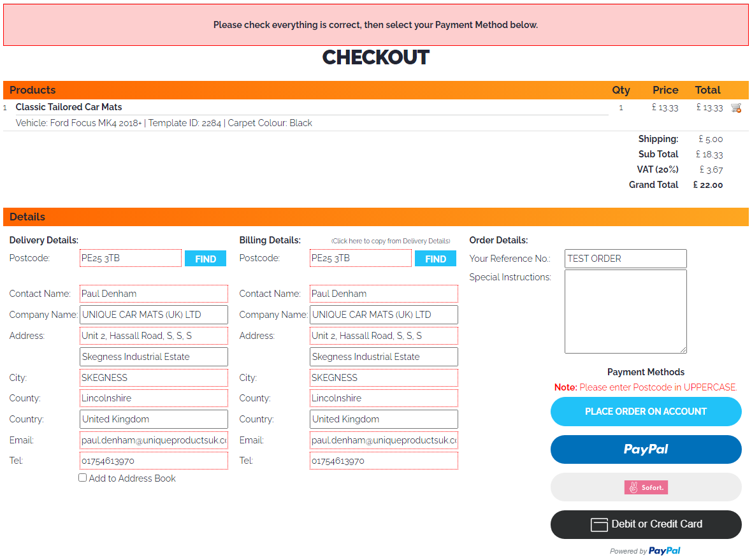Click the copy from Delivery Details link

391,241
